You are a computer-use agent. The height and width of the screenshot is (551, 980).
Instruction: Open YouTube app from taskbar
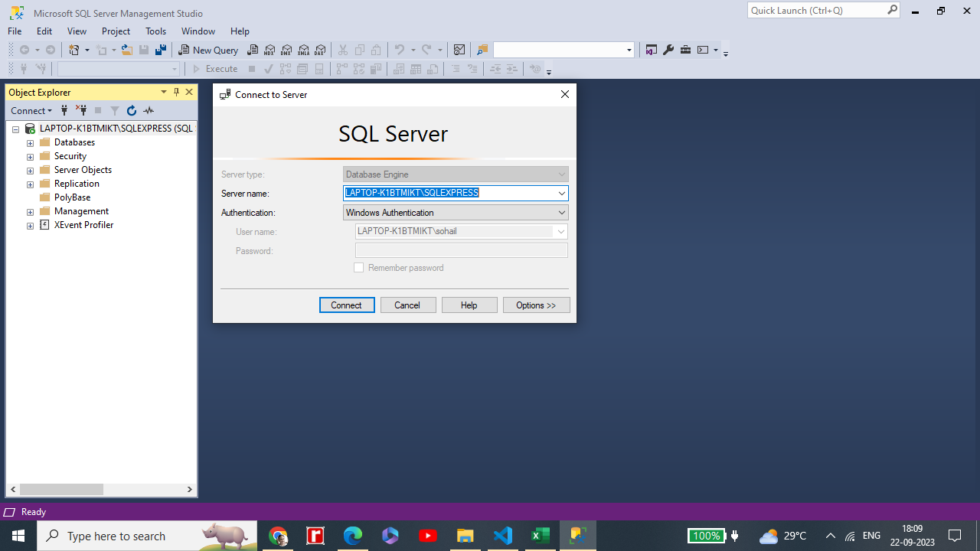[428, 536]
